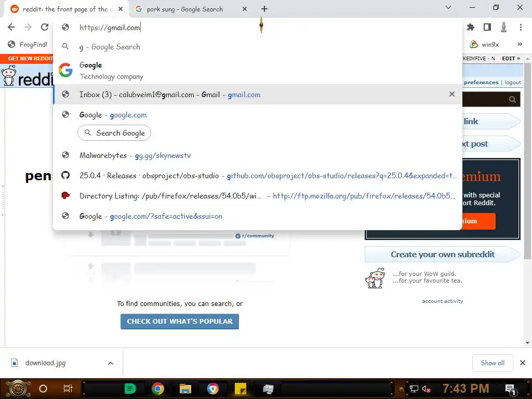Viewport: 532px width, 399px height.
Task: Click the EDIT » subreddit bar link
Action: tap(511, 58)
